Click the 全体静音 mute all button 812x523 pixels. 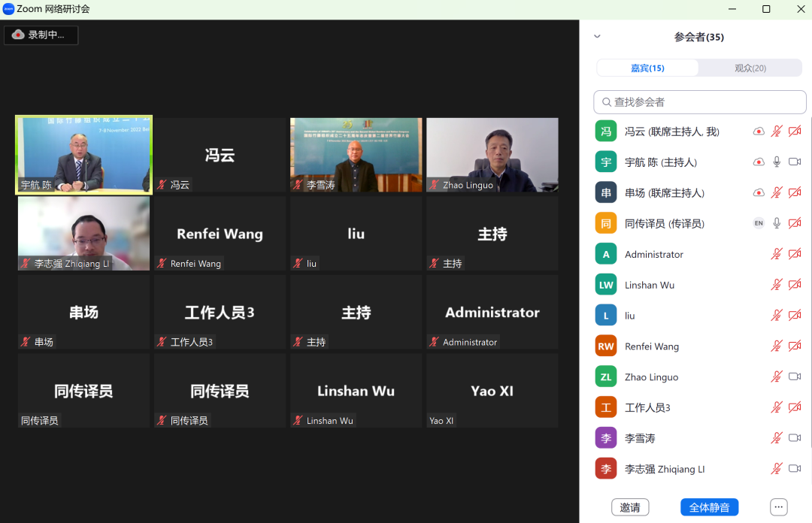pyautogui.click(x=709, y=506)
